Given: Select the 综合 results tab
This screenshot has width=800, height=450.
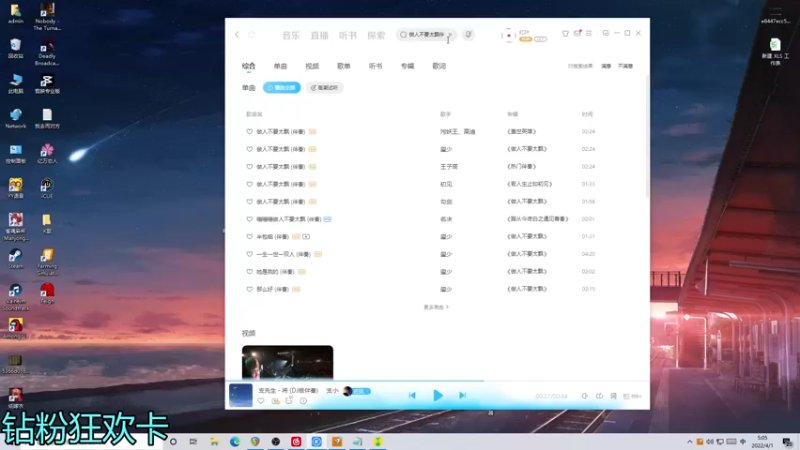Looking at the screenshot, I should pos(248,66).
